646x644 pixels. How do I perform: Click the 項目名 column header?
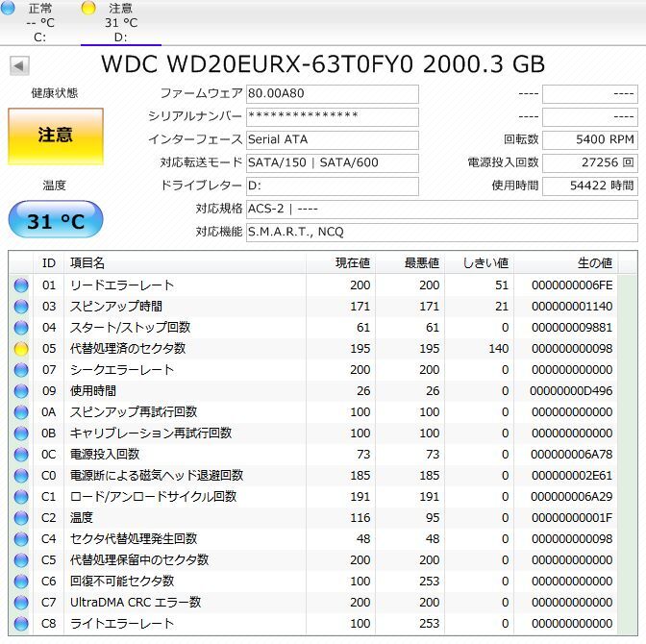185,262
